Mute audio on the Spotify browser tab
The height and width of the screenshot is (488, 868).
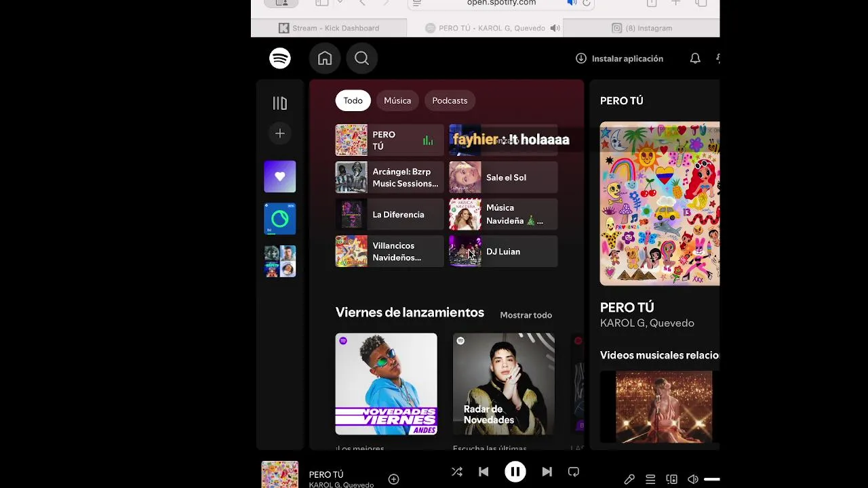[x=555, y=28]
